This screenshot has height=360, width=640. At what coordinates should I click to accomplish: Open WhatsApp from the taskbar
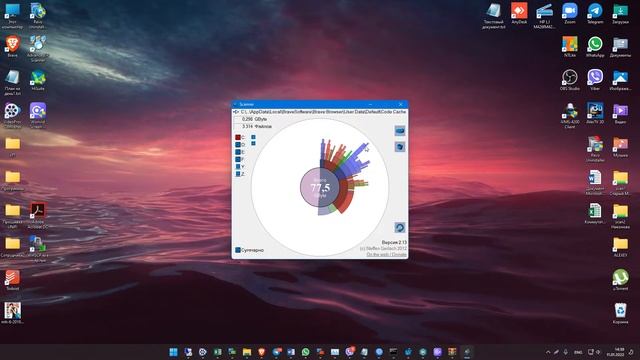click(305, 352)
